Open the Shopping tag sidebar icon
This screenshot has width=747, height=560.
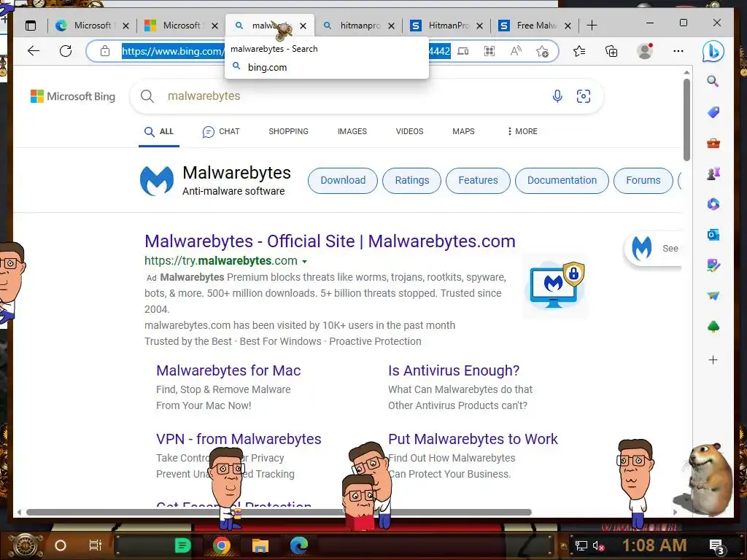[713, 112]
